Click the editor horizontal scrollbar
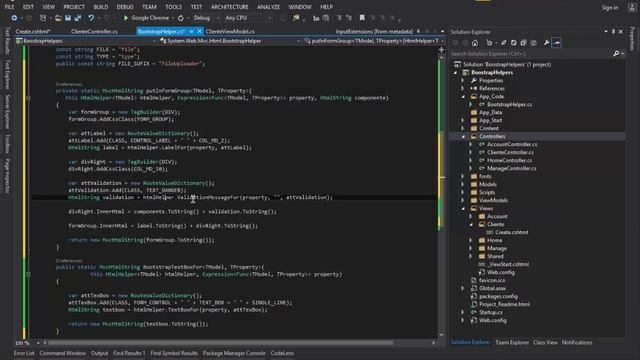This screenshot has width=640, height=360. 220,343
